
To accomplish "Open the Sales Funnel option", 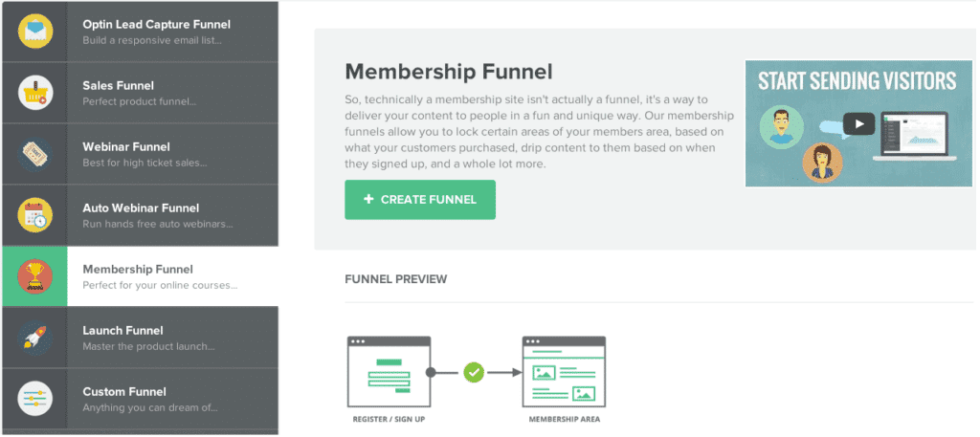I will (140, 93).
